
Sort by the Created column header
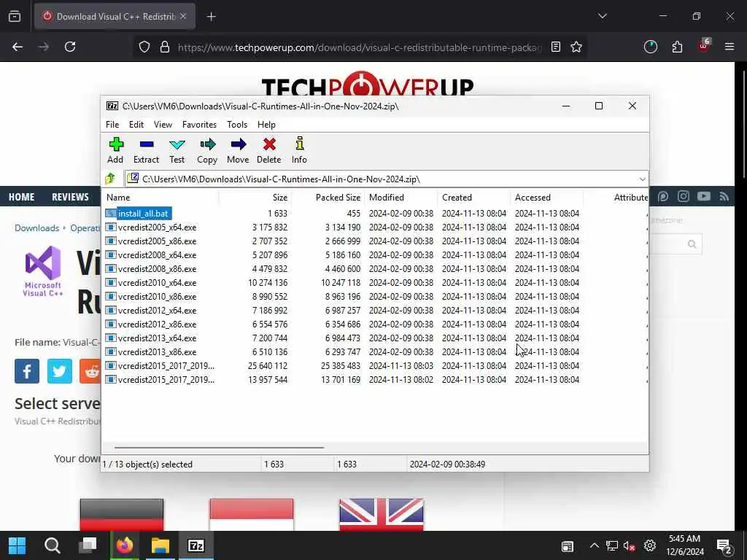474,197
